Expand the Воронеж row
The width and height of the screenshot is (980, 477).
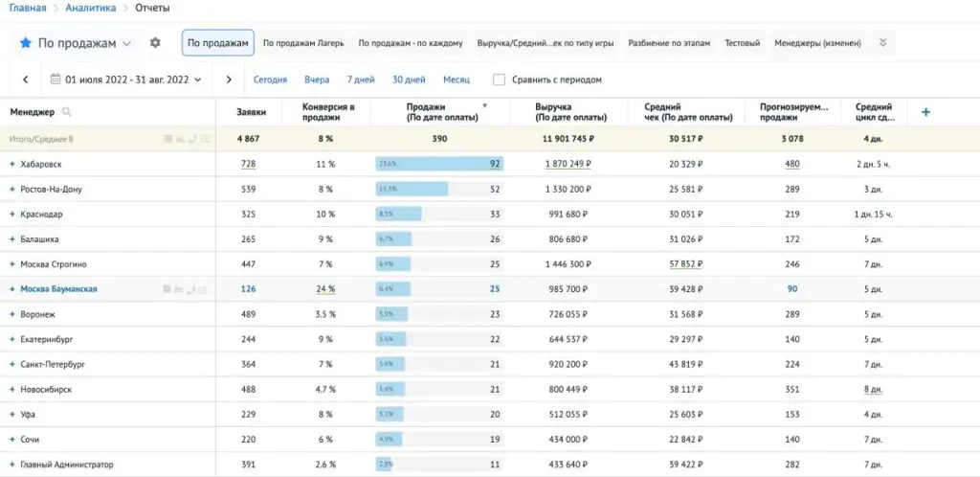click(11, 314)
